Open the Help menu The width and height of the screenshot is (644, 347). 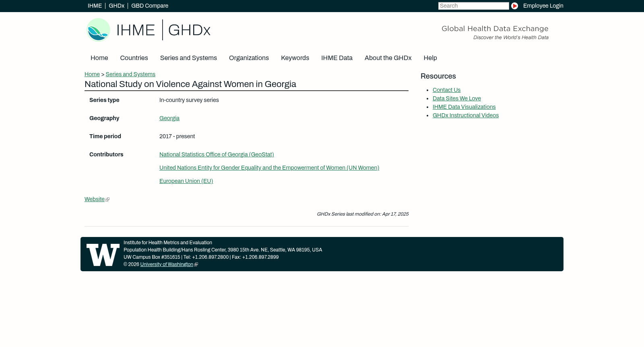430,58
